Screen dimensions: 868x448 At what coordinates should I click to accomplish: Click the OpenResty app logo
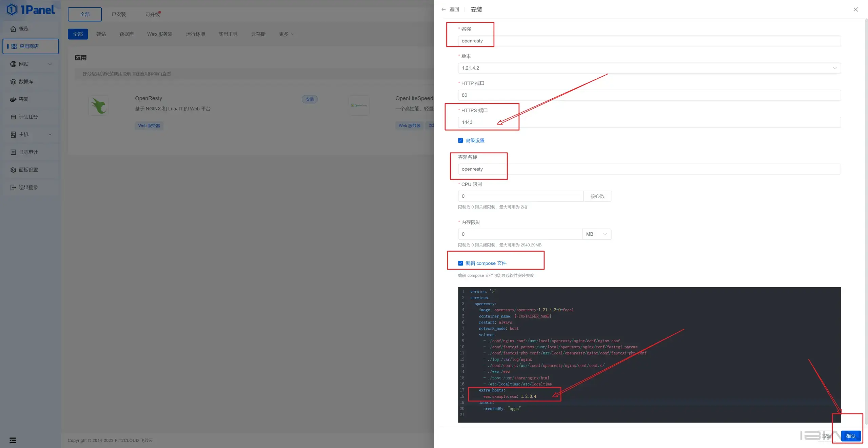click(x=99, y=105)
